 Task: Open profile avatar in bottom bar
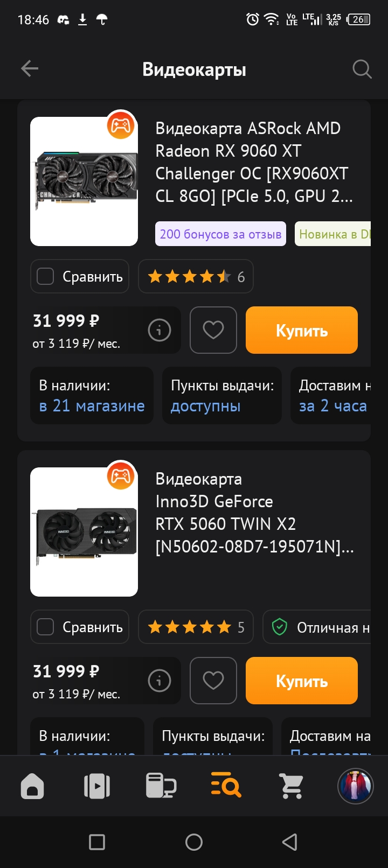(356, 786)
